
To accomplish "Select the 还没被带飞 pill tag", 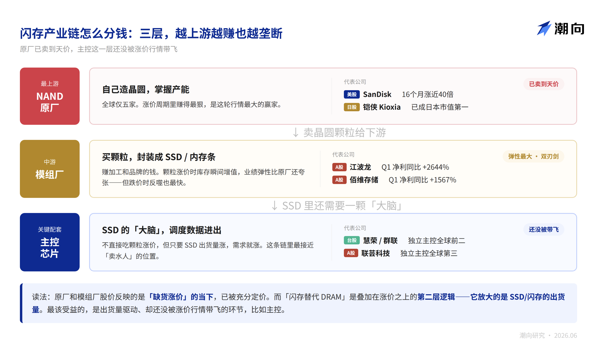I will (x=544, y=229).
